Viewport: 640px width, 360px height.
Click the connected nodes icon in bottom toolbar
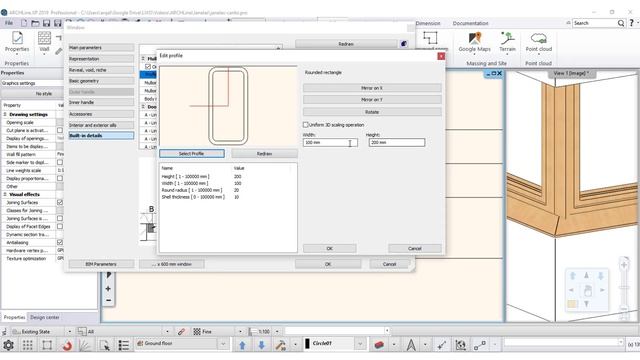pos(480,345)
